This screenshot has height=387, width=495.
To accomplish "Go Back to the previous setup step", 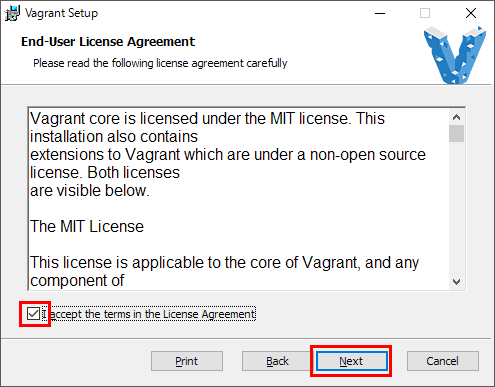I will (x=277, y=361).
